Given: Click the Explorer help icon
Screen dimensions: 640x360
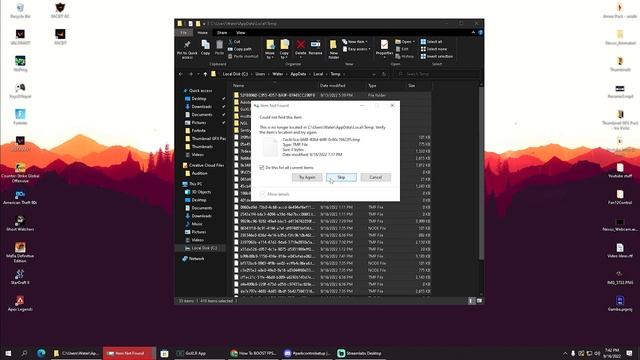Looking at the screenshot, I should [480, 33].
